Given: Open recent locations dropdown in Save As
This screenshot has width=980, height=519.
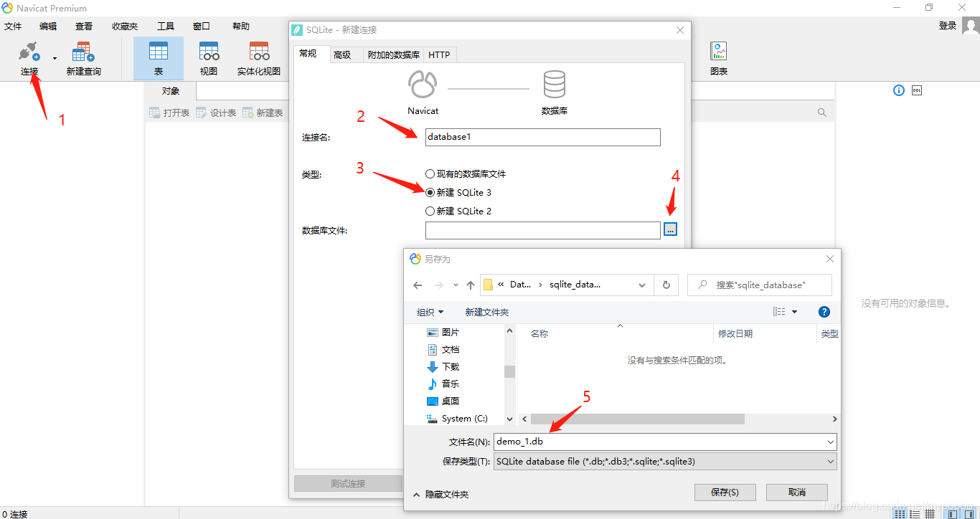Looking at the screenshot, I should [456, 285].
